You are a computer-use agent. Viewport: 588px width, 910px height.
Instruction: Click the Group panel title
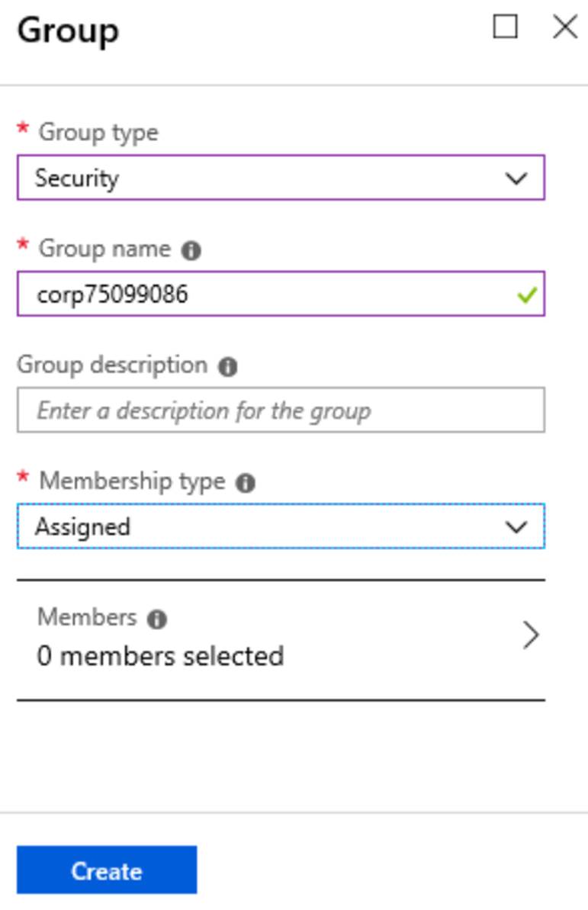click(x=68, y=31)
